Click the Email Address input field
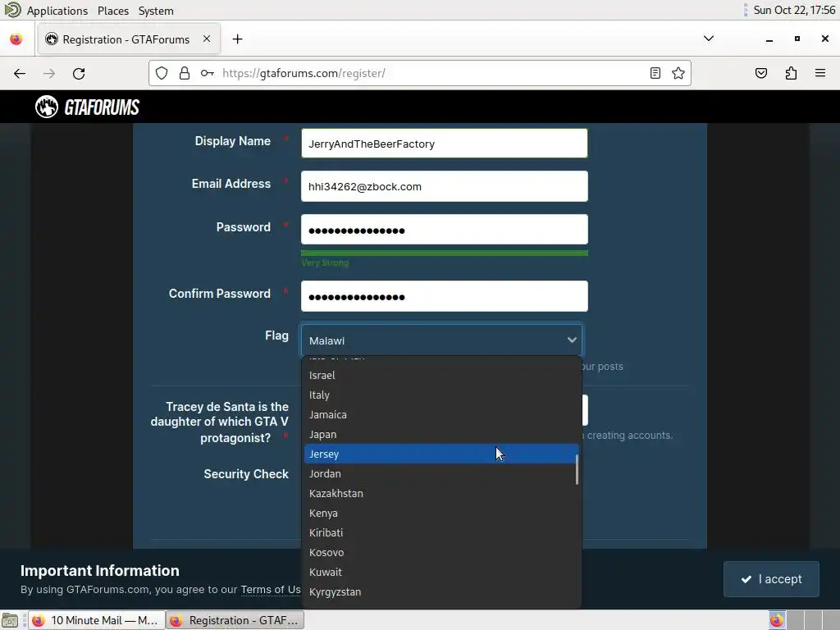The height and width of the screenshot is (630, 840). pos(444,186)
